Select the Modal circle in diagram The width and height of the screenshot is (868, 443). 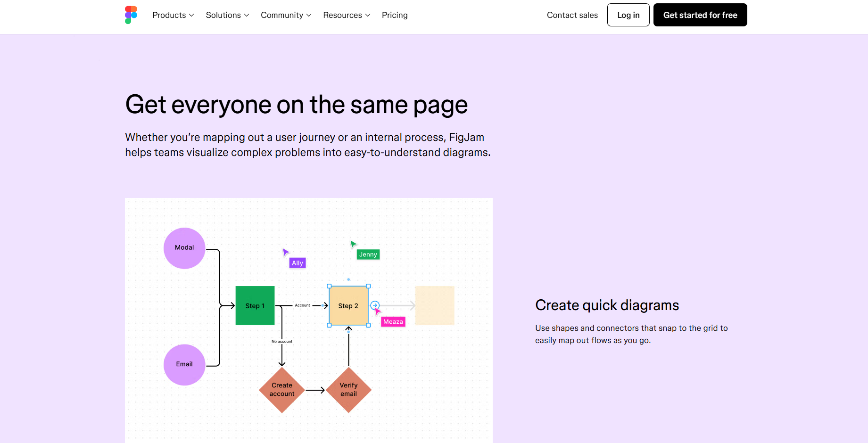click(x=184, y=248)
